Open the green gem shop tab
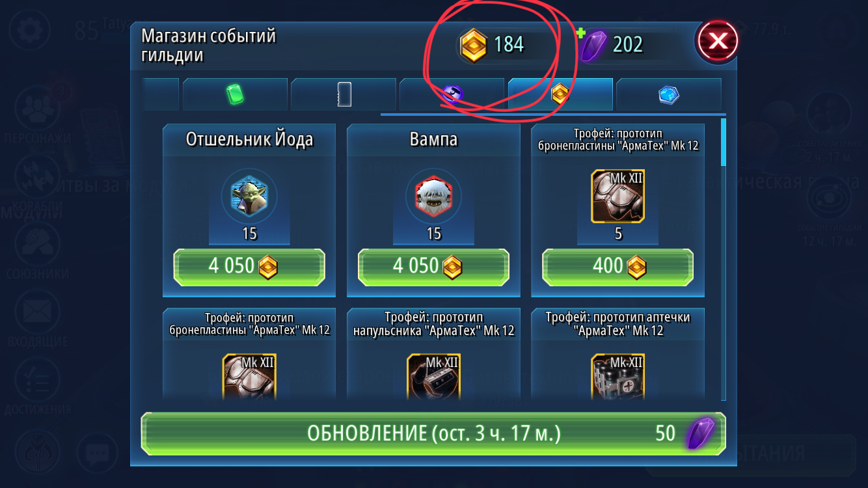 (235, 94)
